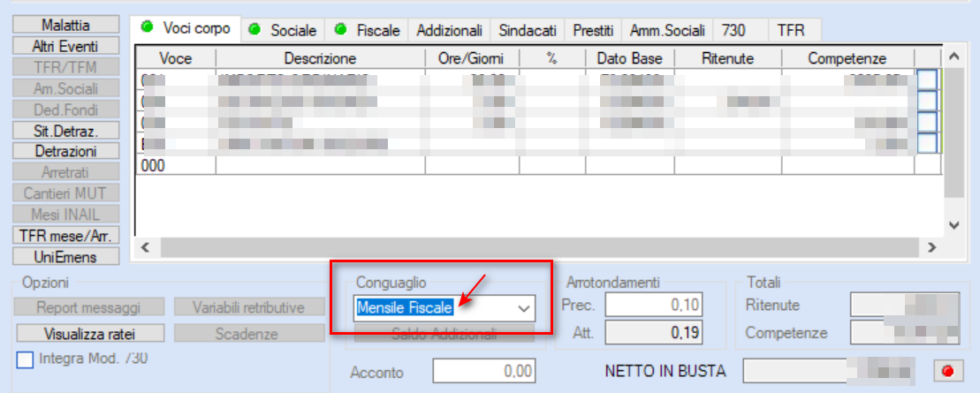This screenshot has height=393, width=980.
Task: Click the Ritenute column header
Action: tap(727, 59)
